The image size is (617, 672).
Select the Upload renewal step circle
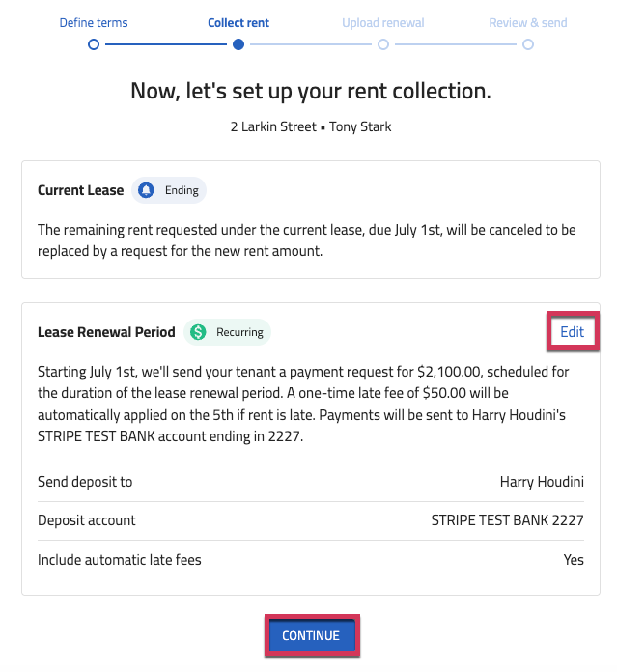(383, 44)
